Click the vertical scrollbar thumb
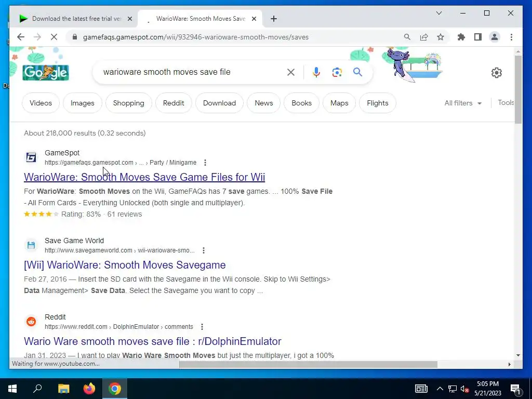The image size is (532, 399). pyautogui.click(x=518, y=89)
